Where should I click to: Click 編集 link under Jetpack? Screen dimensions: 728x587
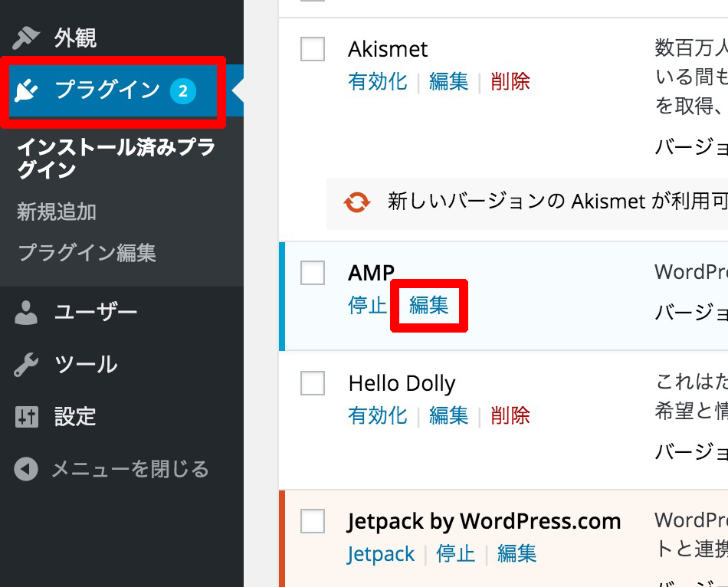(516, 554)
